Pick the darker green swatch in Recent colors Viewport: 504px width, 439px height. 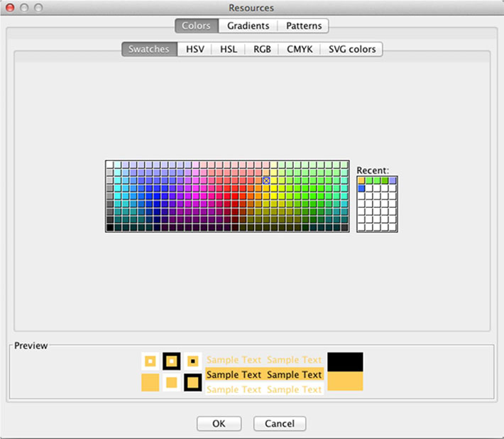coord(385,180)
